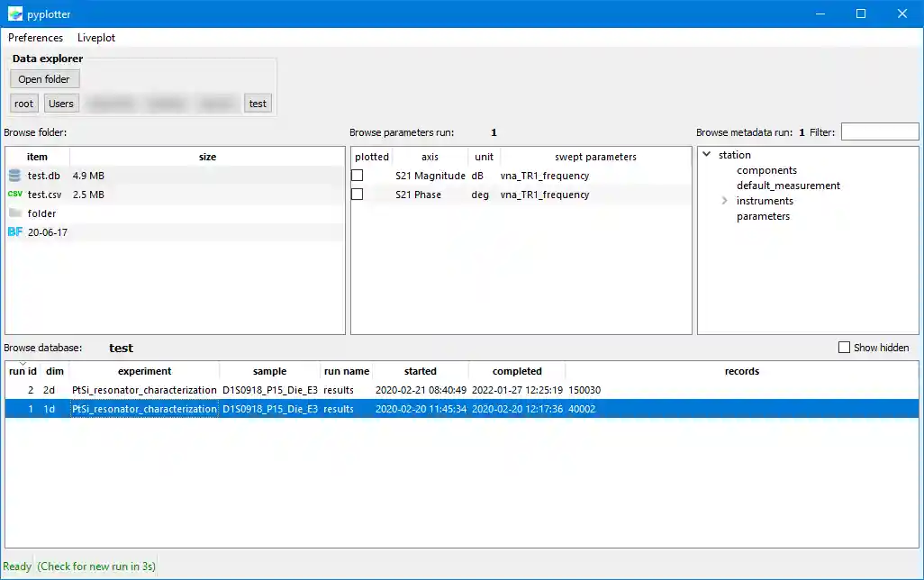Click the metadata Filter input field

tap(879, 132)
